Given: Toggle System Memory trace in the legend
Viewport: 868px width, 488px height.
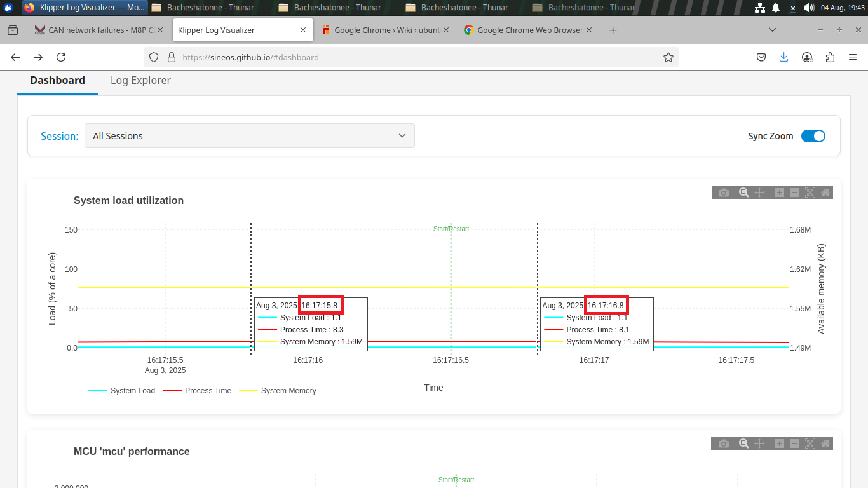Looking at the screenshot, I should (278, 391).
